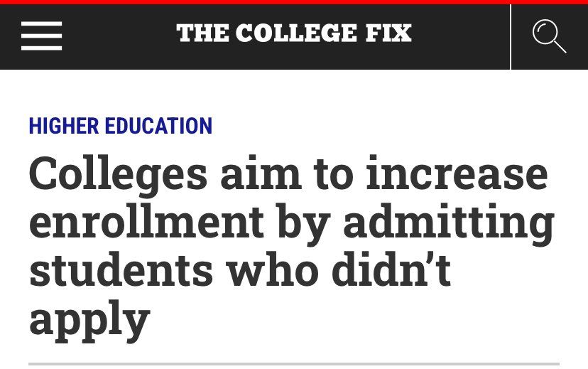
Task: Click the word "THE" in the site logo
Action: tap(202, 33)
